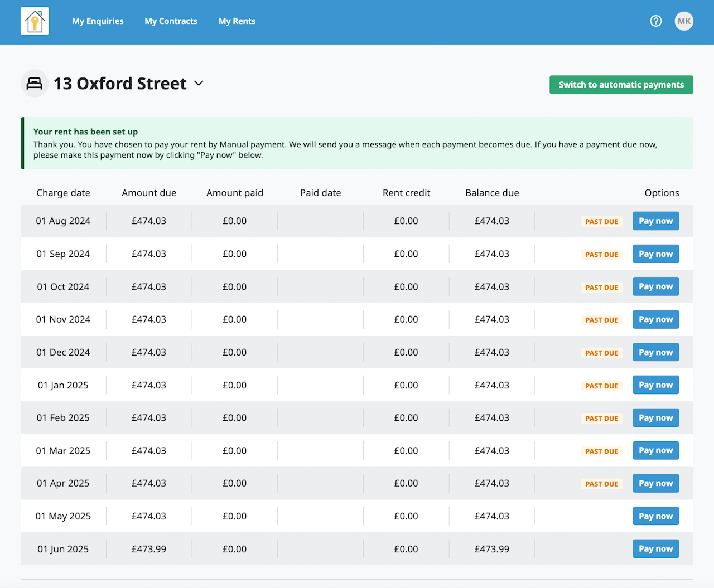The image size is (714, 588).
Task: Open the MK user avatar menu
Action: click(x=684, y=21)
